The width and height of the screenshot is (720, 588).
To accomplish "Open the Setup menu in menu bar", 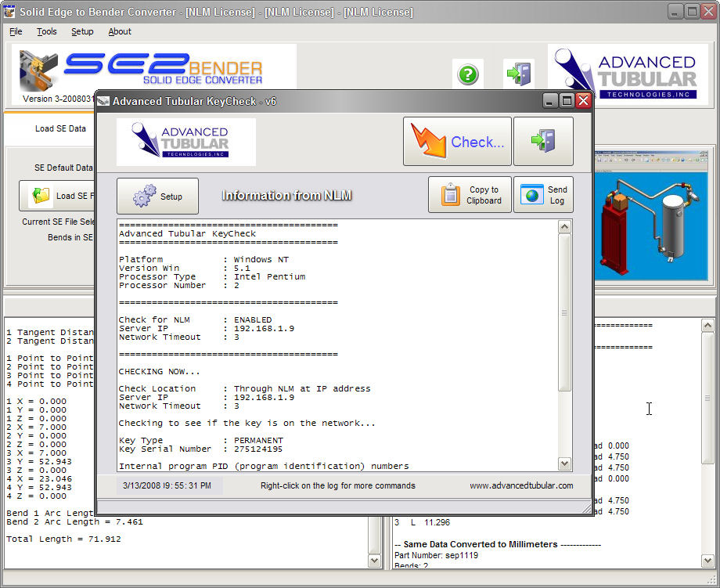I will [82, 31].
